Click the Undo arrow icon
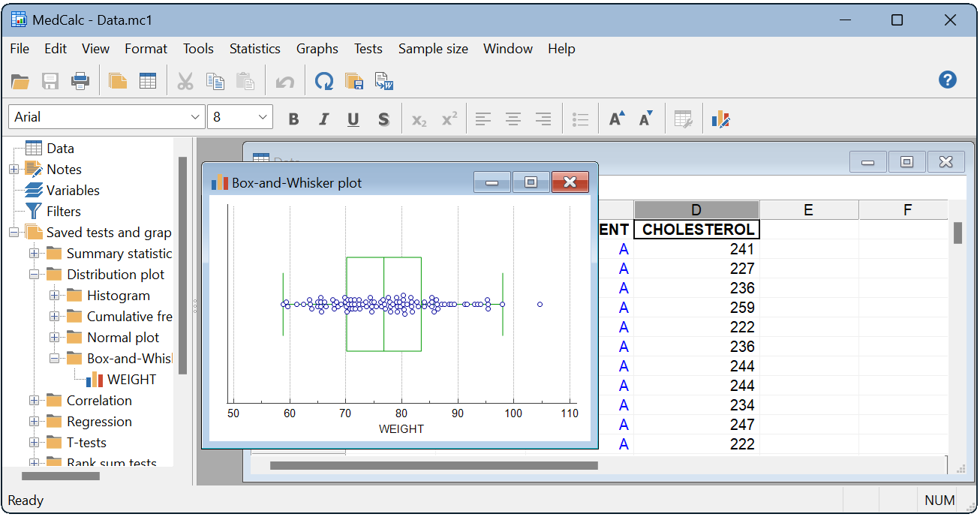Viewport: 980px width, 517px height. (x=285, y=81)
